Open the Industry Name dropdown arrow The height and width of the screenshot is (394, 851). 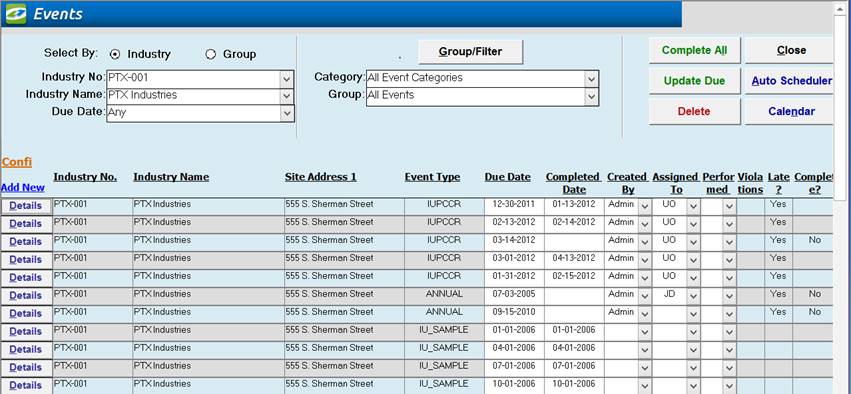point(287,96)
